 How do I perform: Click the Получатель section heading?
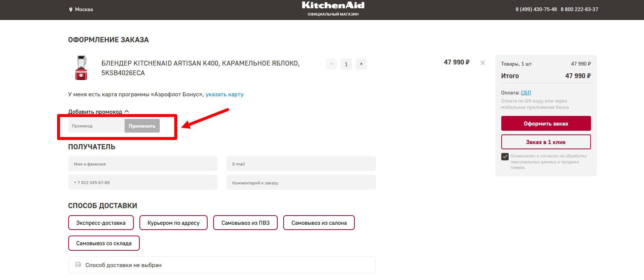pyautogui.click(x=92, y=147)
